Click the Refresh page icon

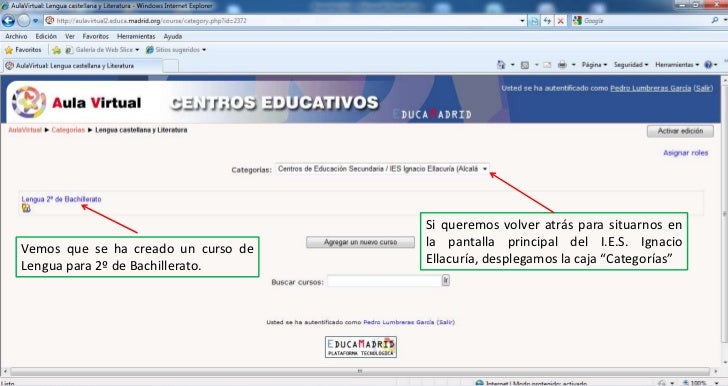tap(547, 21)
